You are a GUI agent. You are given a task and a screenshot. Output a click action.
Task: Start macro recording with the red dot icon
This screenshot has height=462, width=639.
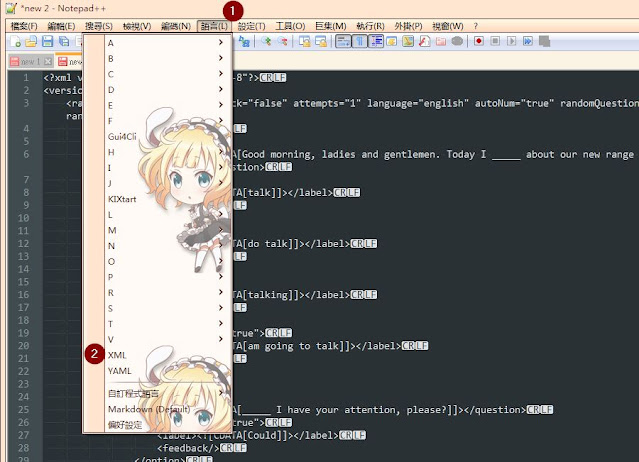479,41
